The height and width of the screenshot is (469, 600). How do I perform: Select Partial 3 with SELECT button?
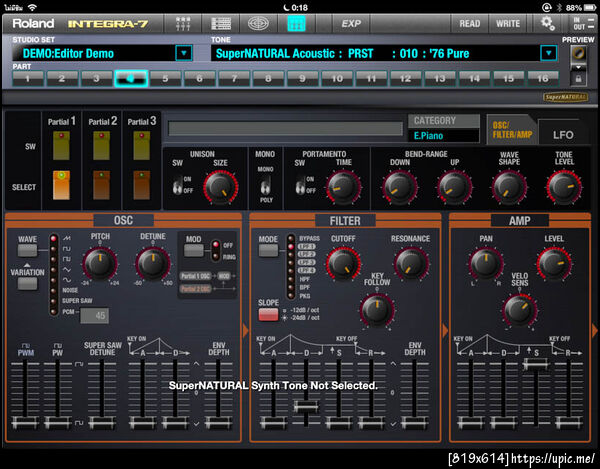click(x=142, y=185)
